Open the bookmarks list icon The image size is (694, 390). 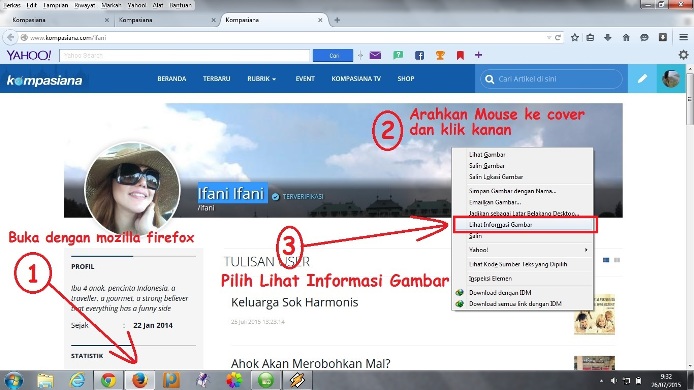[x=590, y=38]
